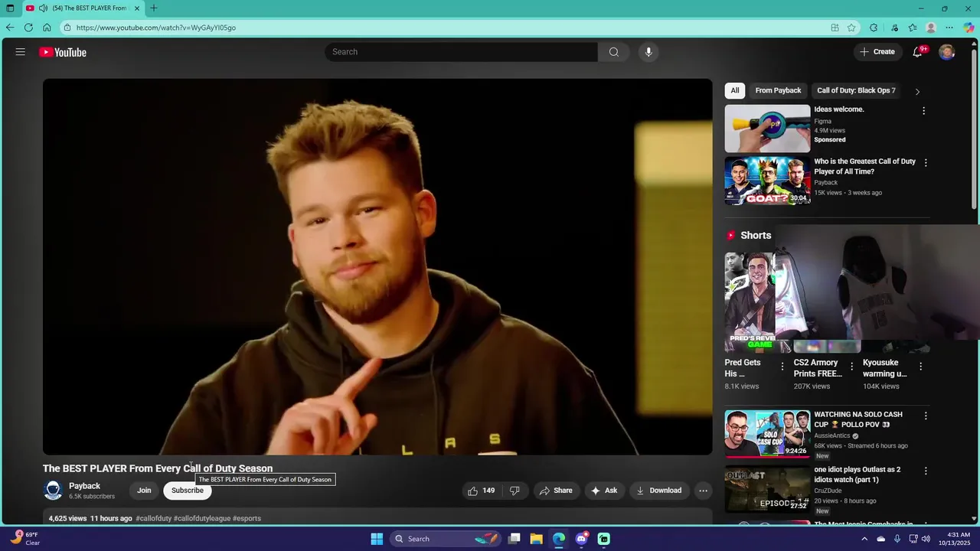980x551 pixels.
Task: Open Discord from taskbar
Action: point(581,539)
